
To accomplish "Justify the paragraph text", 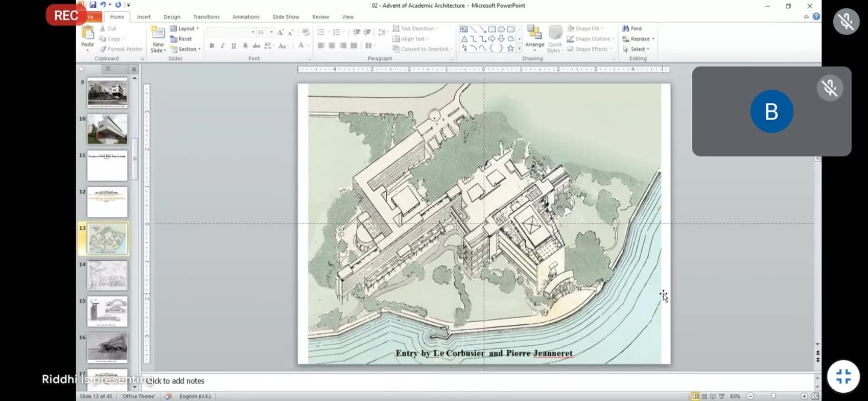I will pyautogui.click(x=354, y=46).
